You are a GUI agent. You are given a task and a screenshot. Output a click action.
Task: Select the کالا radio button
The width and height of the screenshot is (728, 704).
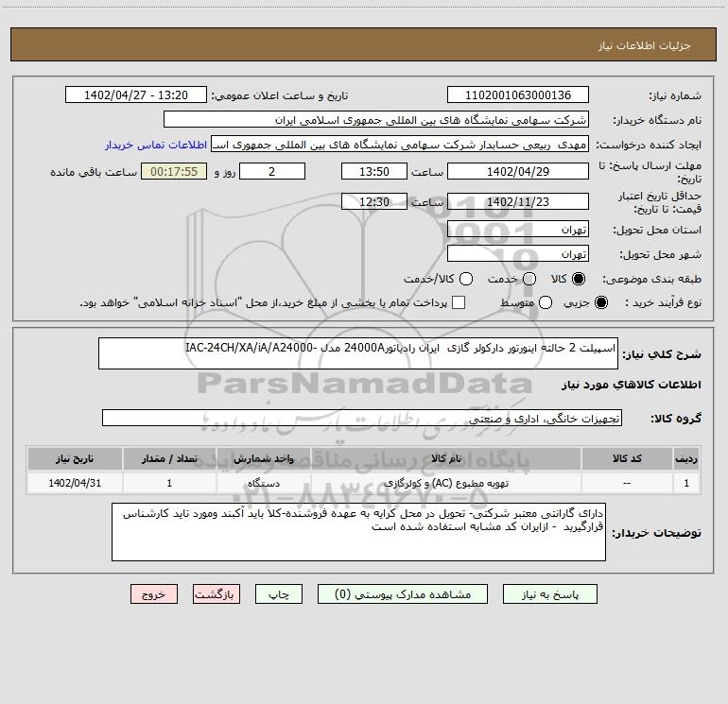tap(579, 279)
